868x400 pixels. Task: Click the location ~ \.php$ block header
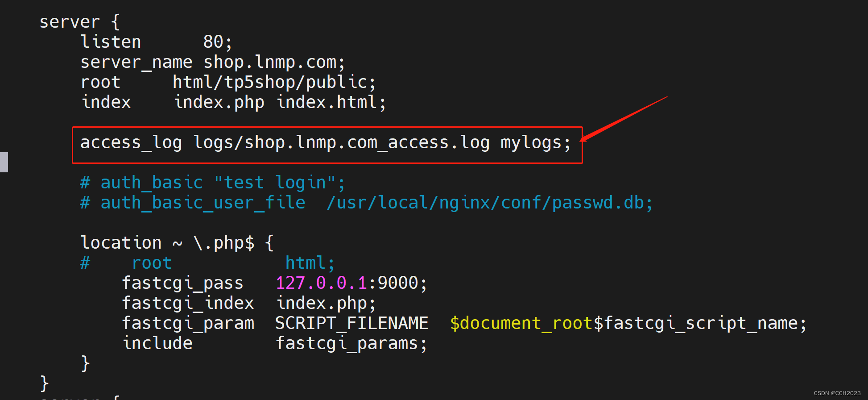pos(177,243)
